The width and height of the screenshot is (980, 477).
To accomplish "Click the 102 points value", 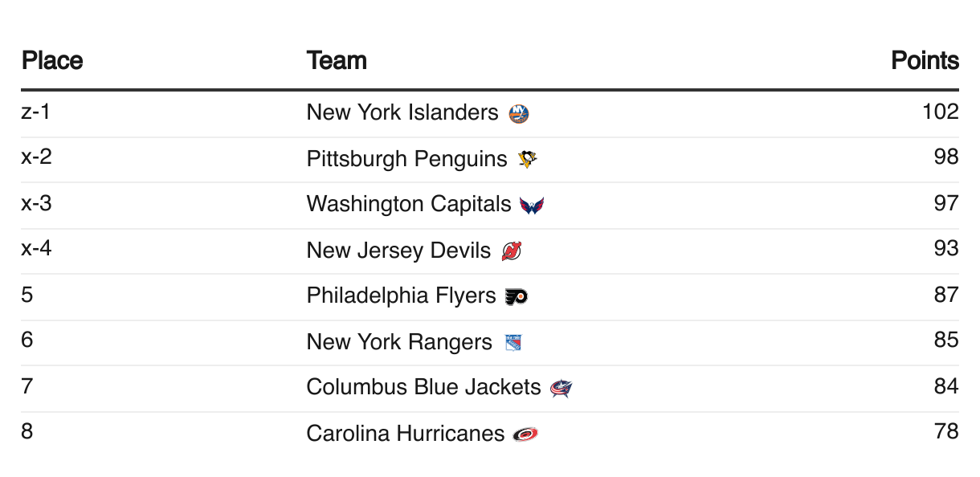I will point(941,112).
